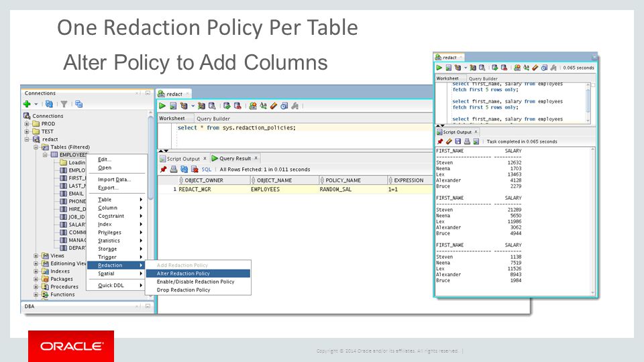Run Statement in small redact window

click(439, 67)
